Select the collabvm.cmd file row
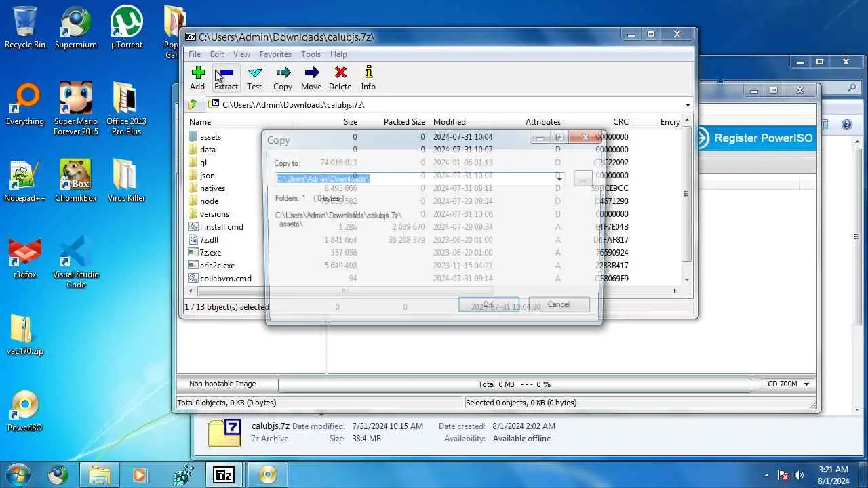 pyautogui.click(x=225, y=279)
